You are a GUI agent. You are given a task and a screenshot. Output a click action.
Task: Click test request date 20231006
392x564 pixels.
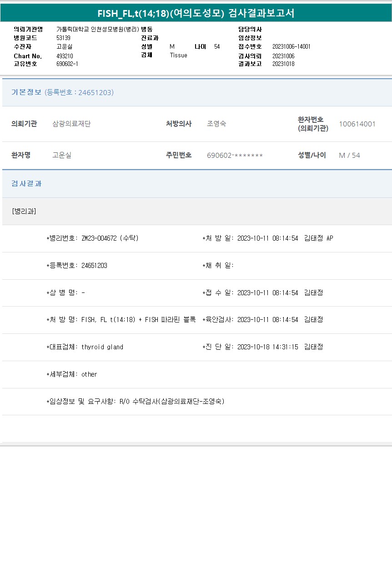click(283, 56)
